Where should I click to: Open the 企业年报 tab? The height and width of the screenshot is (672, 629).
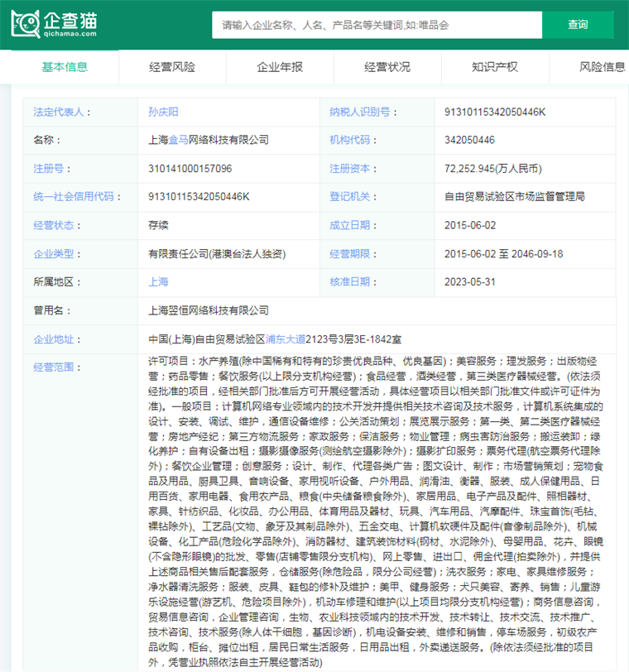point(280,67)
